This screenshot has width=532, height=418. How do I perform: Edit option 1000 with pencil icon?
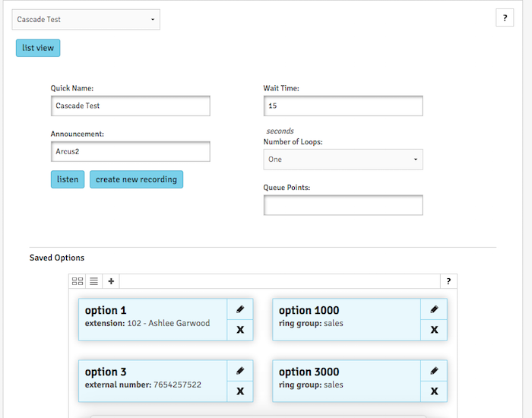pyautogui.click(x=434, y=309)
